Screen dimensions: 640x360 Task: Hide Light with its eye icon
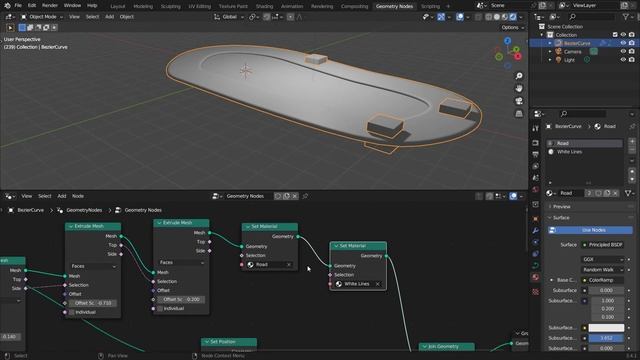(x=623, y=60)
